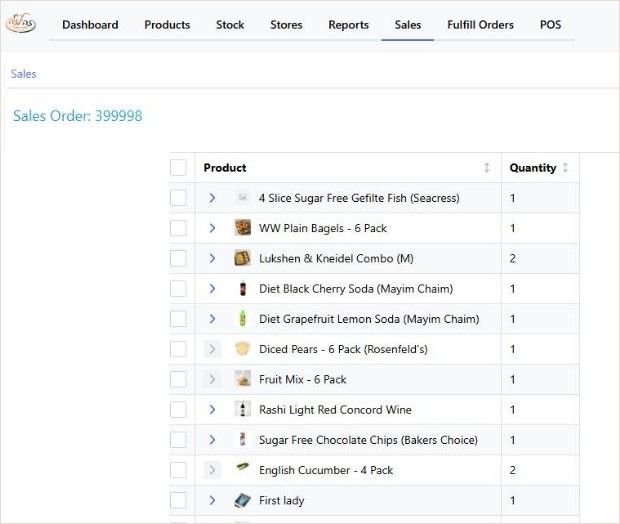Check the Lukshen & Kneidel Combo checkbox
This screenshot has width=620, height=524.
point(178,258)
